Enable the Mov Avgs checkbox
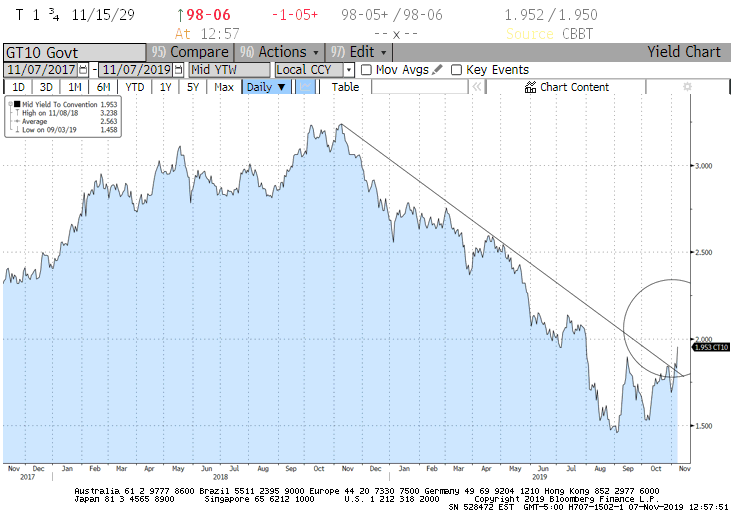The height and width of the screenshot is (530, 736). tap(366, 70)
